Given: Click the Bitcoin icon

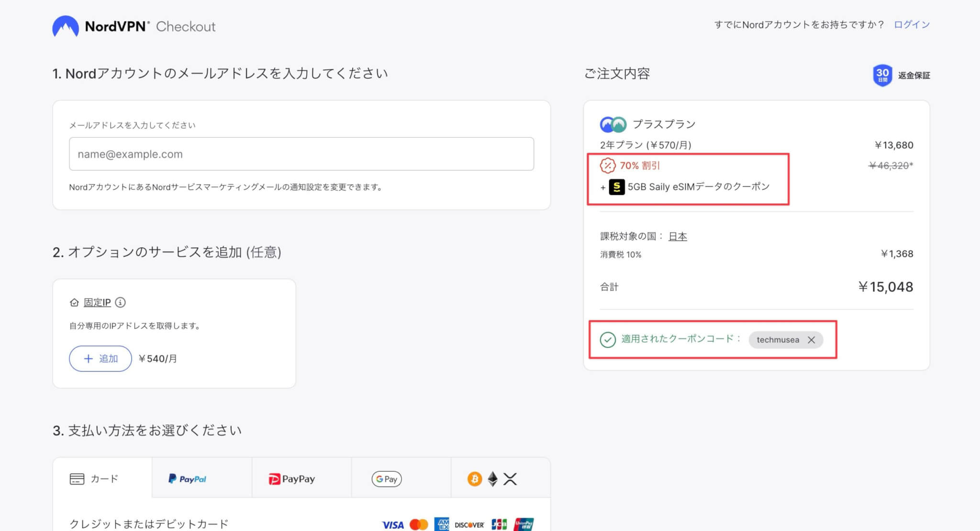Looking at the screenshot, I should coord(475,479).
